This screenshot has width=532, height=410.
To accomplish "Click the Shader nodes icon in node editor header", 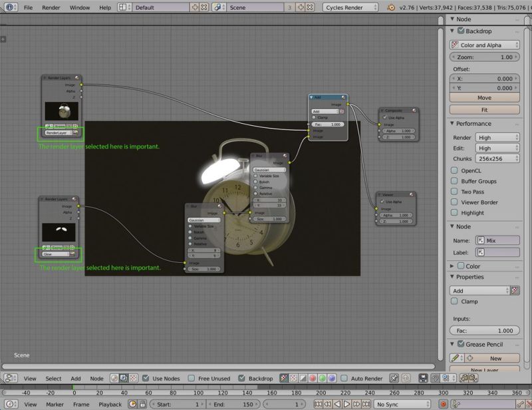I will [x=114, y=378].
